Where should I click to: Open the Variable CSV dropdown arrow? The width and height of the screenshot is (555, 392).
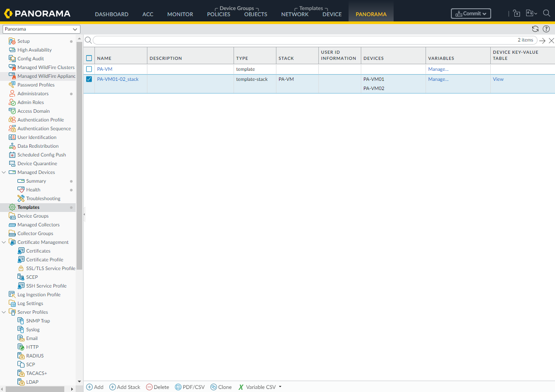[x=280, y=387]
